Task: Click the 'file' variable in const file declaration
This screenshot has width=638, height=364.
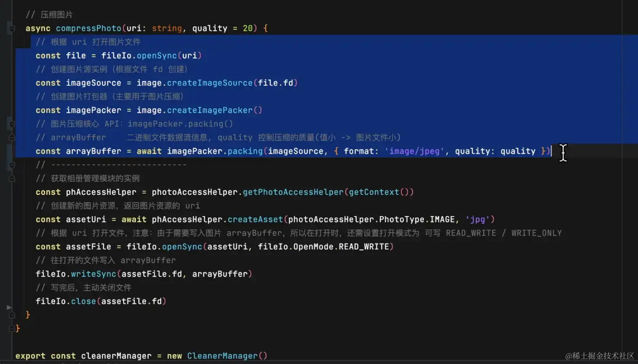Action: (76, 56)
